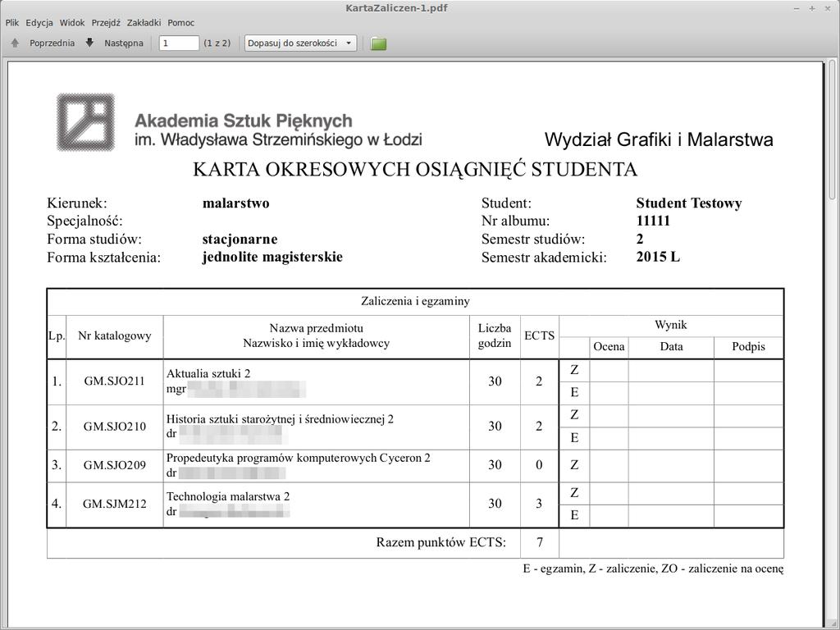Click the Razem punktów ECTS label
Image resolution: width=840 pixels, height=630 pixels.
click(441, 542)
